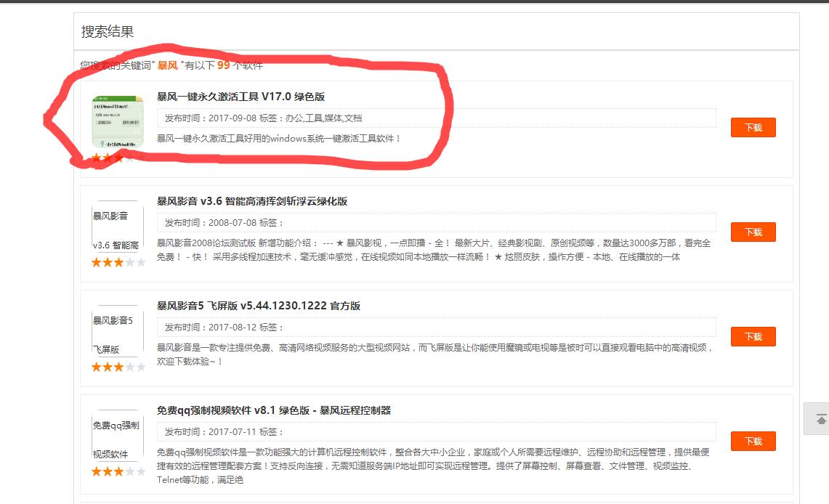Click thumbnail of 暴风一键永久激活工具
Viewport: 829px width, 504px height.
(x=118, y=122)
